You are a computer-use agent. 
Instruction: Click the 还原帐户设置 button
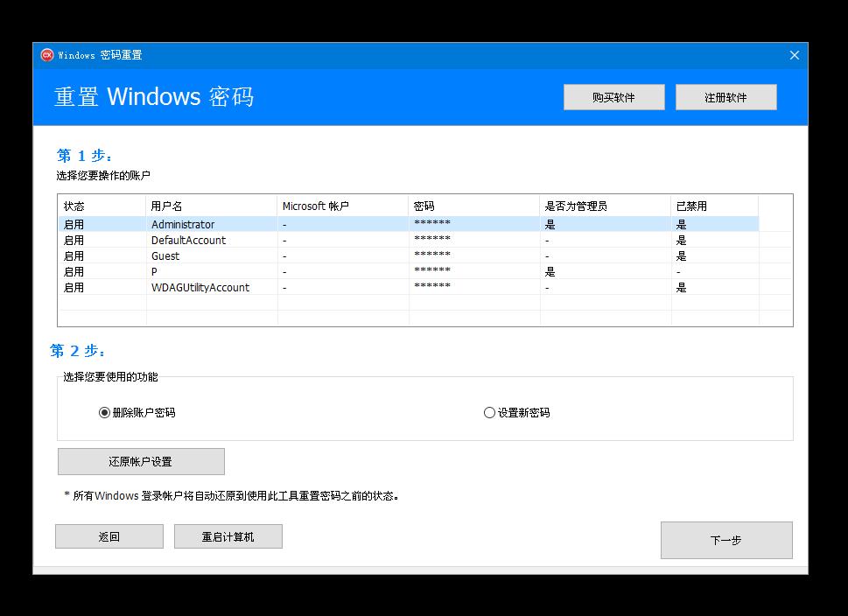coord(141,461)
